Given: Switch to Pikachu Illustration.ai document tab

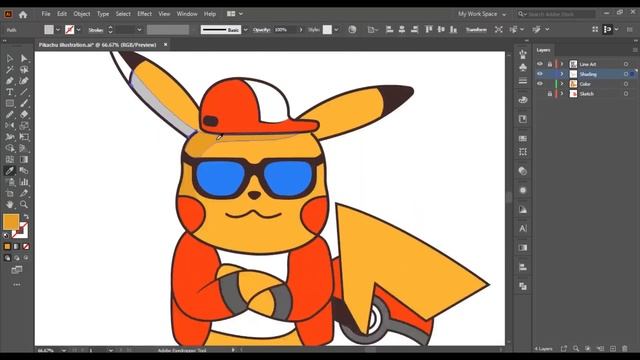Looking at the screenshot, I should [x=98, y=44].
